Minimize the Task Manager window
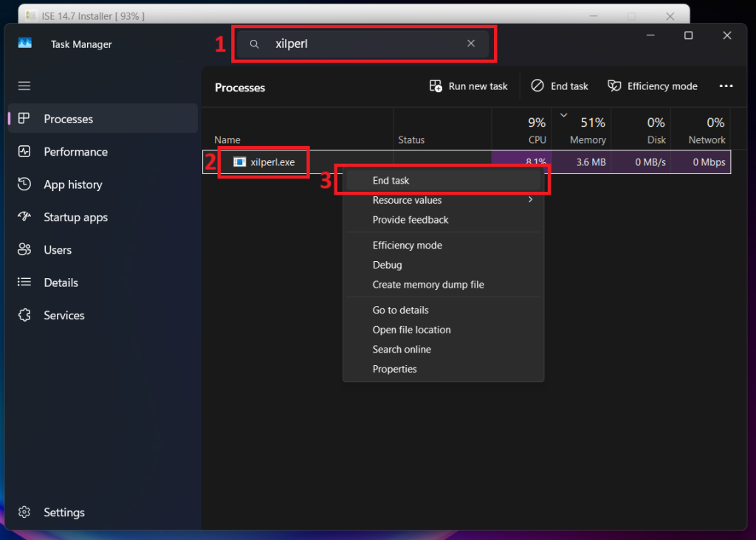The height and width of the screenshot is (540, 756). coord(650,35)
